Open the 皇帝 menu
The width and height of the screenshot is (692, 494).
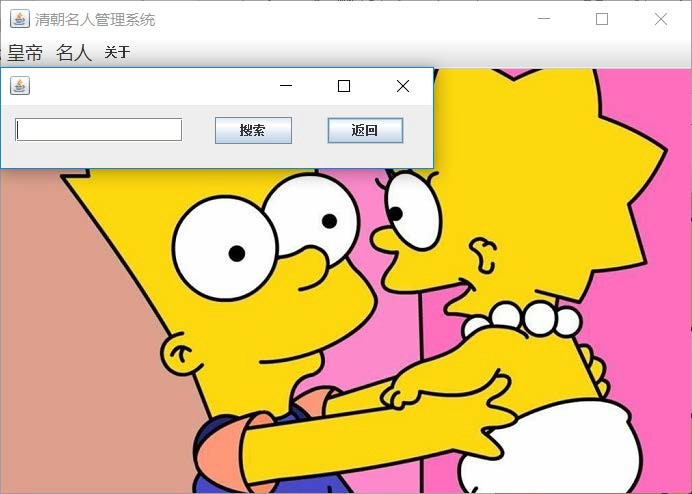(25, 53)
